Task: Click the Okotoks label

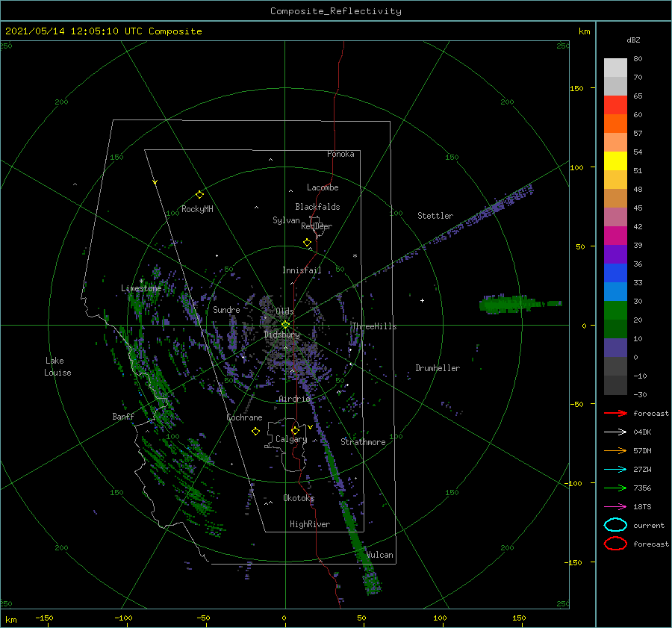Action: (x=299, y=498)
